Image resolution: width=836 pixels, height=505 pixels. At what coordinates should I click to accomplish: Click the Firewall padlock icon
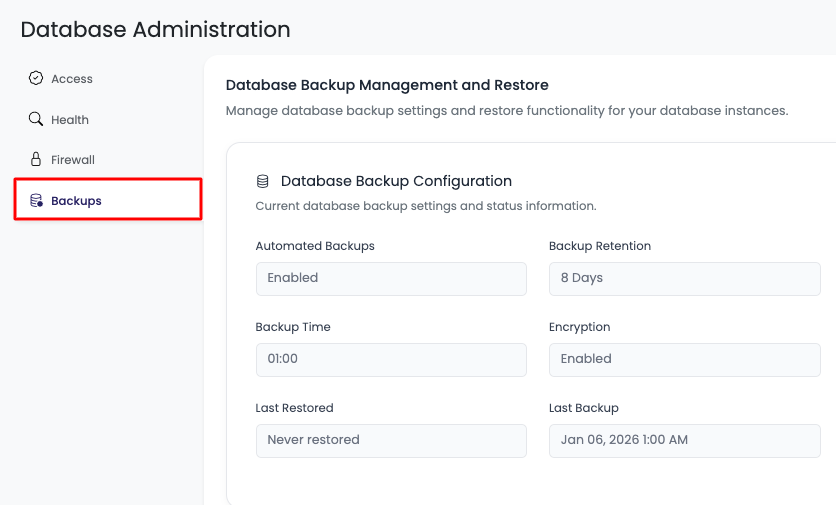(36, 159)
